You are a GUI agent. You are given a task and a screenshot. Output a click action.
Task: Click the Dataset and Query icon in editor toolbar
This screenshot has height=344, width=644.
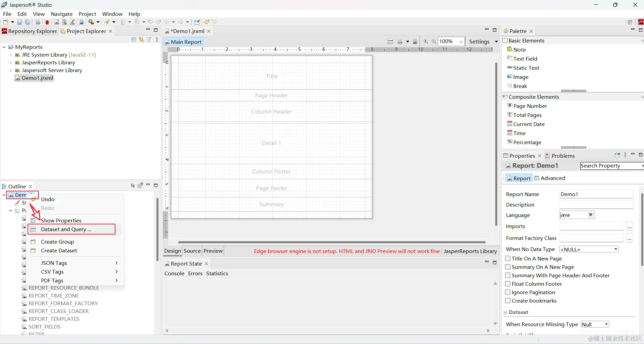[390, 41]
